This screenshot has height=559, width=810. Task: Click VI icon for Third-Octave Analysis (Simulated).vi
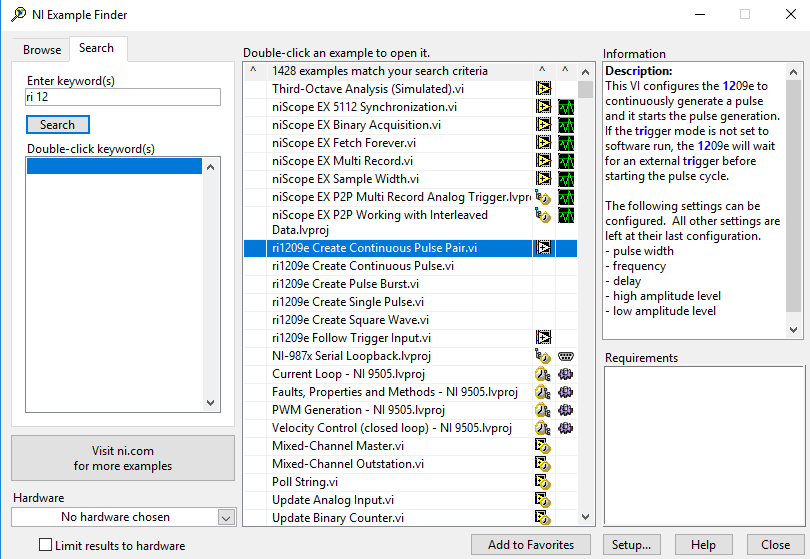tap(543, 89)
